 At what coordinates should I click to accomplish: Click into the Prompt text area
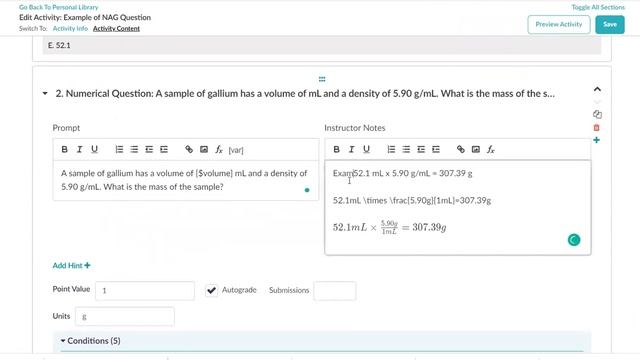tap(186, 180)
